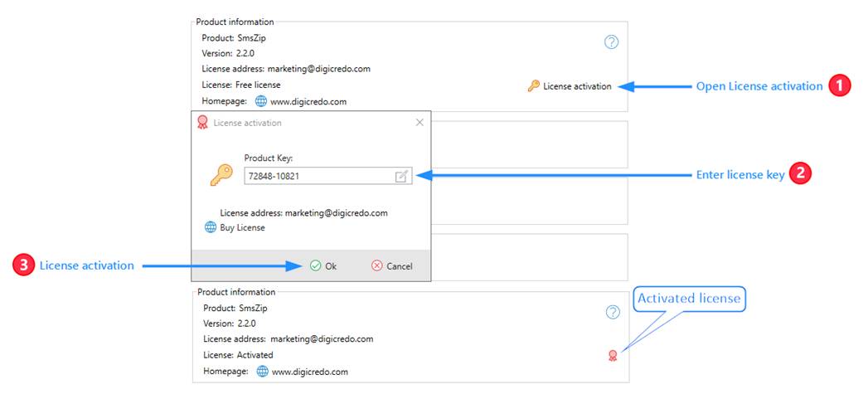Close the License activation dialog
This screenshot has height=399, width=868.
pos(419,123)
